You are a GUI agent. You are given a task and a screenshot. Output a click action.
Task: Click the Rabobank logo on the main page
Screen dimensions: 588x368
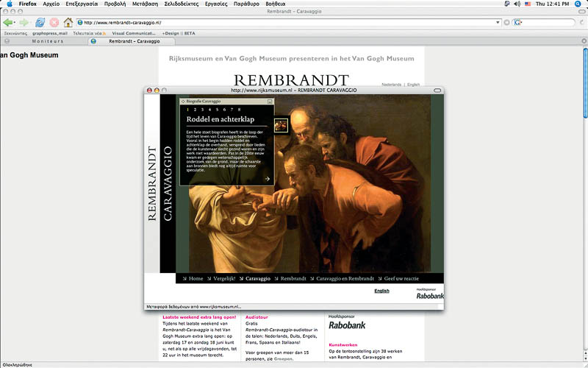[347, 325]
